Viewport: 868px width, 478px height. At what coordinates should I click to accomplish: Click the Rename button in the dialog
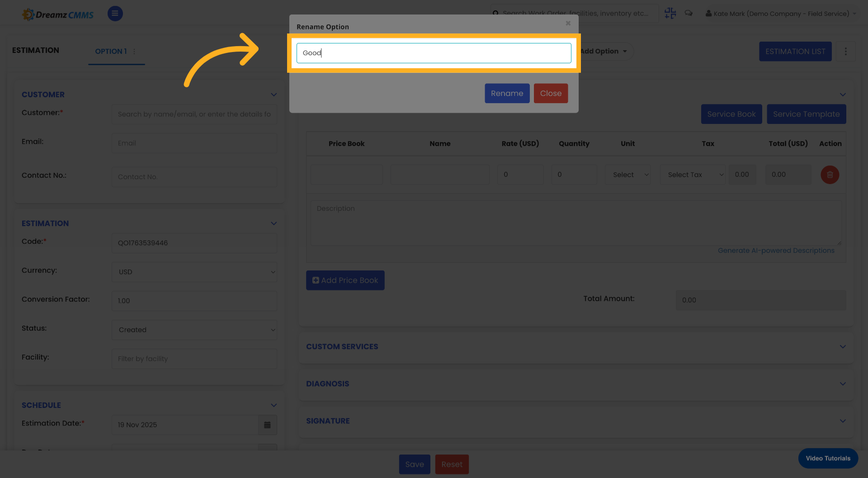click(507, 93)
